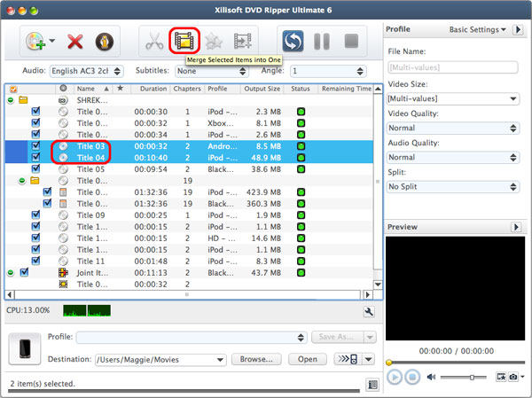The height and width of the screenshot is (398, 532).
Task: Click the Add Profile film icon
Action: click(x=243, y=42)
